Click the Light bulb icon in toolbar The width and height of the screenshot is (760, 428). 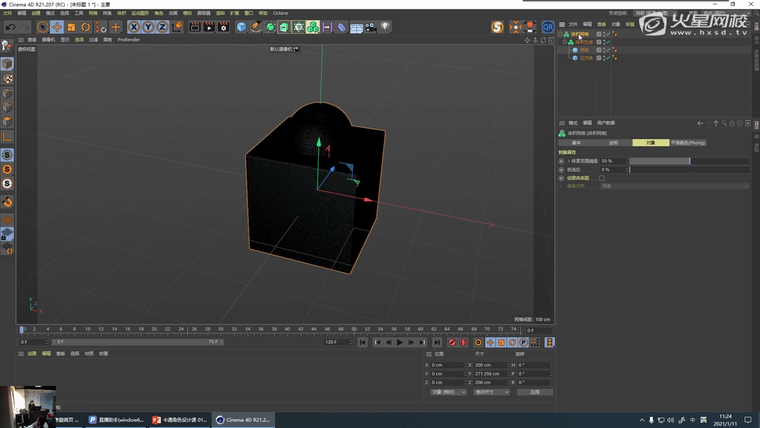pyautogui.click(x=385, y=27)
